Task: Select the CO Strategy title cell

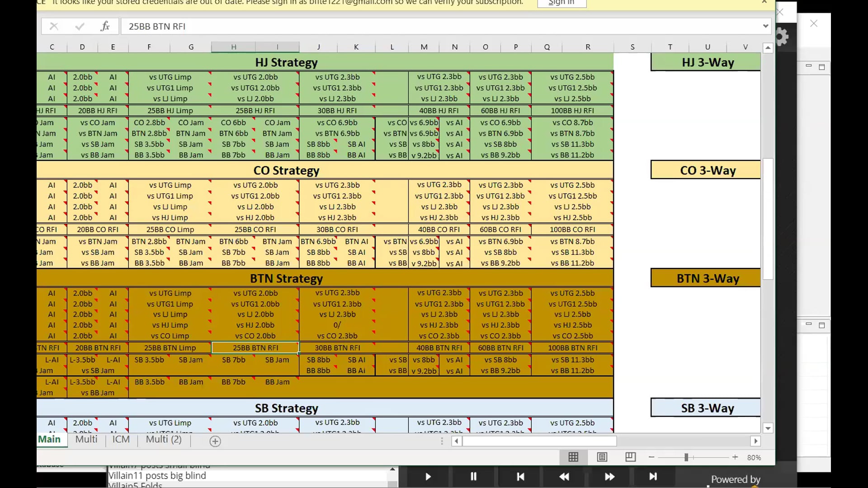Action: (x=286, y=170)
